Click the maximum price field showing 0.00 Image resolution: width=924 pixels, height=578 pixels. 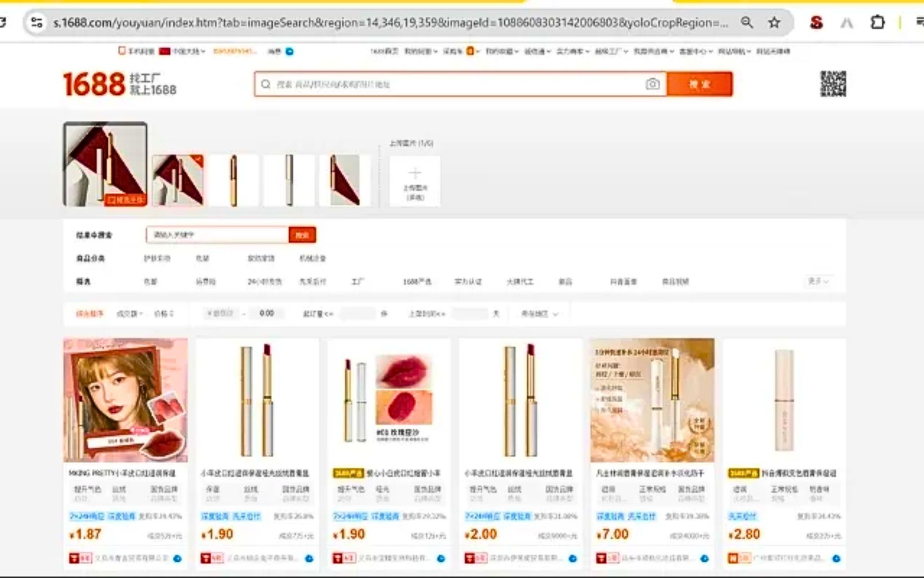(x=266, y=313)
